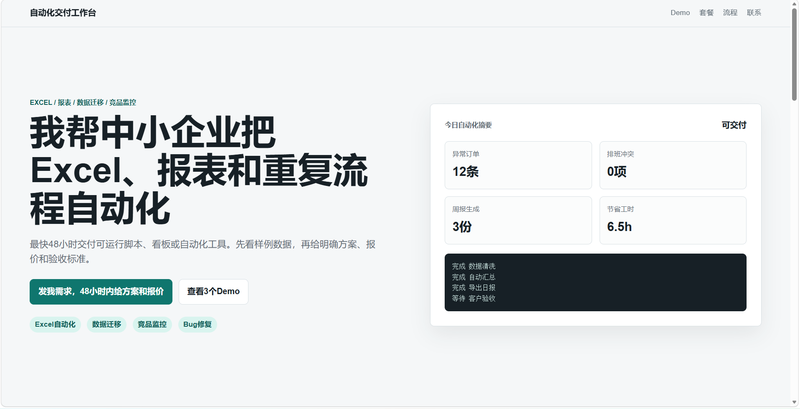Select the Excel自动化 tag

click(55, 324)
